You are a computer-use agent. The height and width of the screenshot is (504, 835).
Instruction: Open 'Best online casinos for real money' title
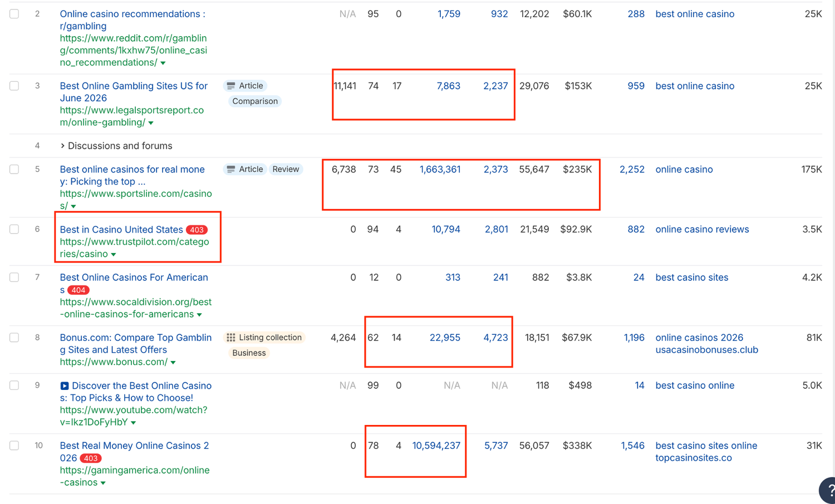[132, 175]
